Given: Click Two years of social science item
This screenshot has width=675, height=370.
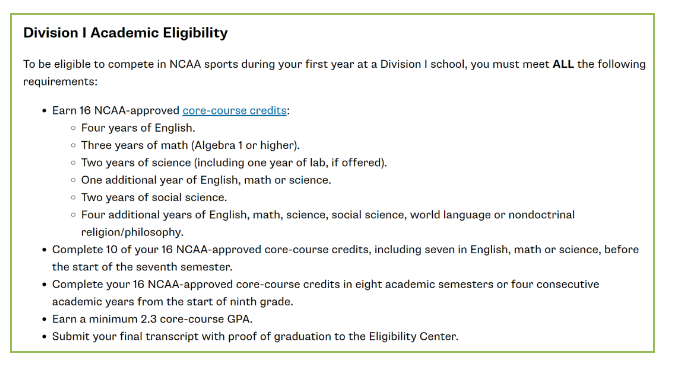Looking at the screenshot, I should [154, 197].
